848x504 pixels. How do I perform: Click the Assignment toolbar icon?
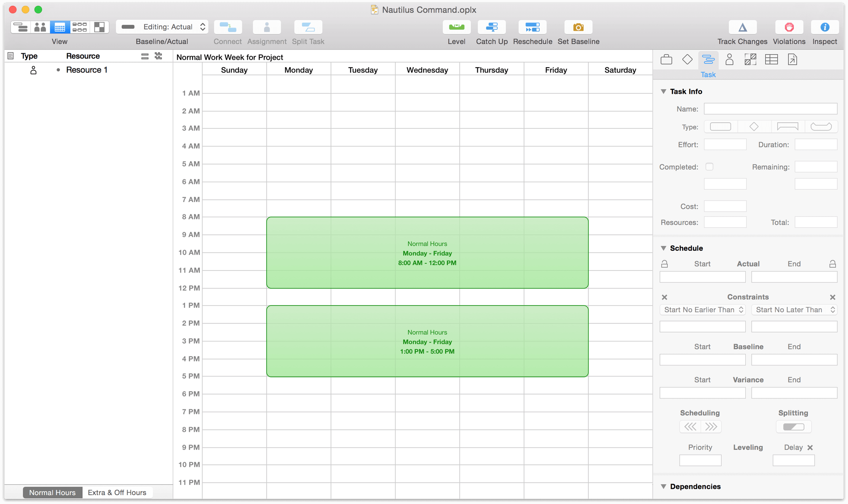267,27
